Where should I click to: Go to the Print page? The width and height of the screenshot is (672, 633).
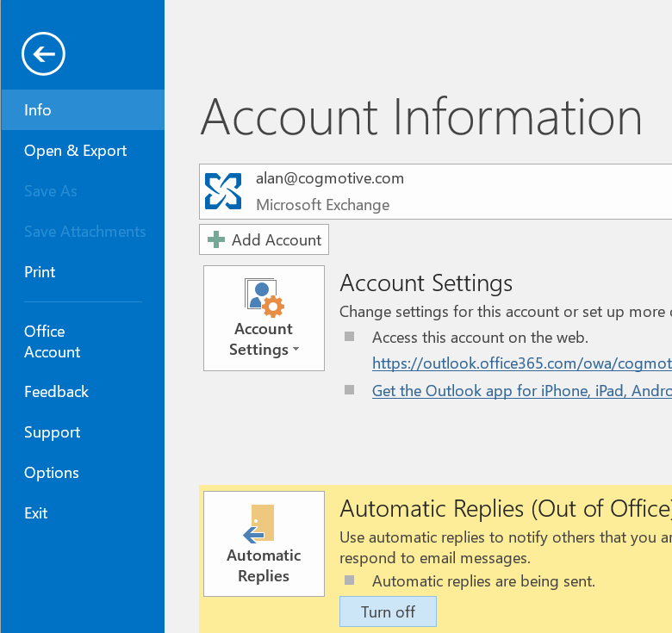tap(40, 272)
